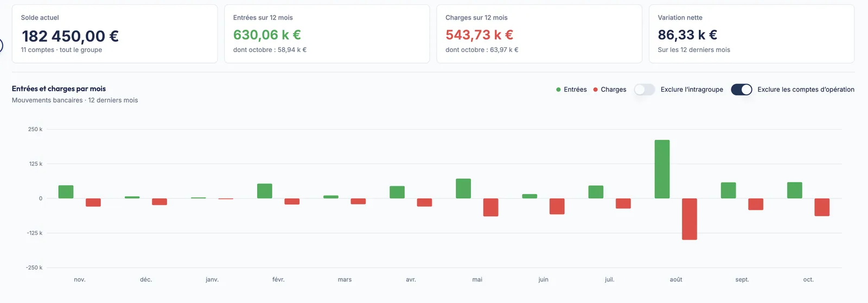
Task: Click the janv. axis label
Action: pyautogui.click(x=212, y=280)
